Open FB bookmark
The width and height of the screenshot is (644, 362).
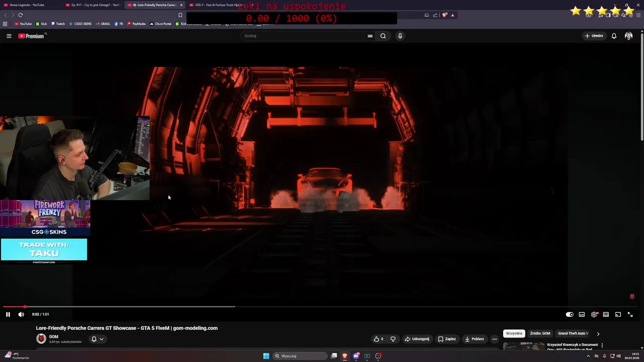[119, 24]
